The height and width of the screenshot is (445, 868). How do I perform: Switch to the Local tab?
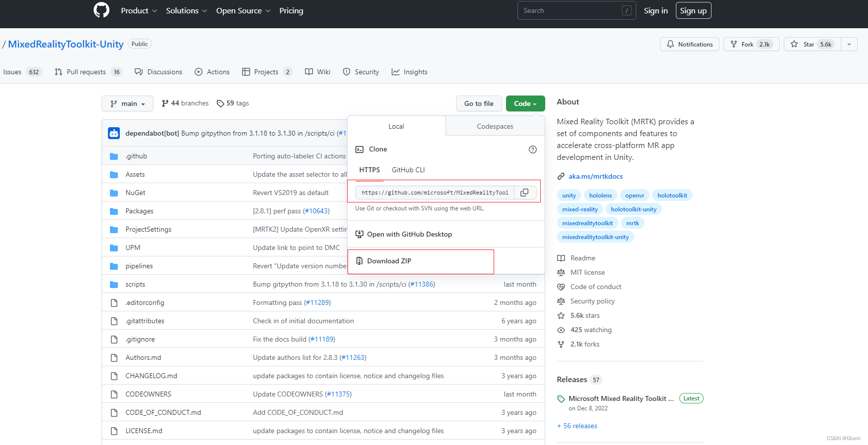coord(396,126)
